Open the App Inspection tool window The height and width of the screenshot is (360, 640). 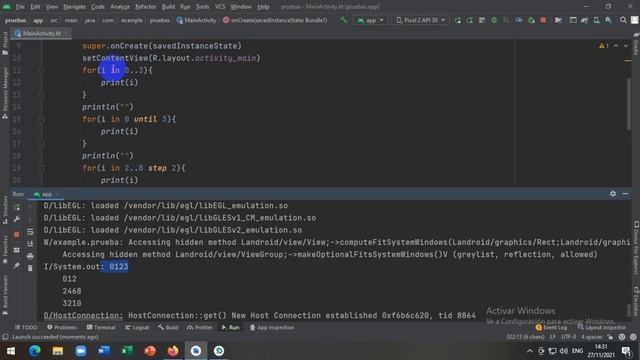pyautogui.click(x=272, y=327)
